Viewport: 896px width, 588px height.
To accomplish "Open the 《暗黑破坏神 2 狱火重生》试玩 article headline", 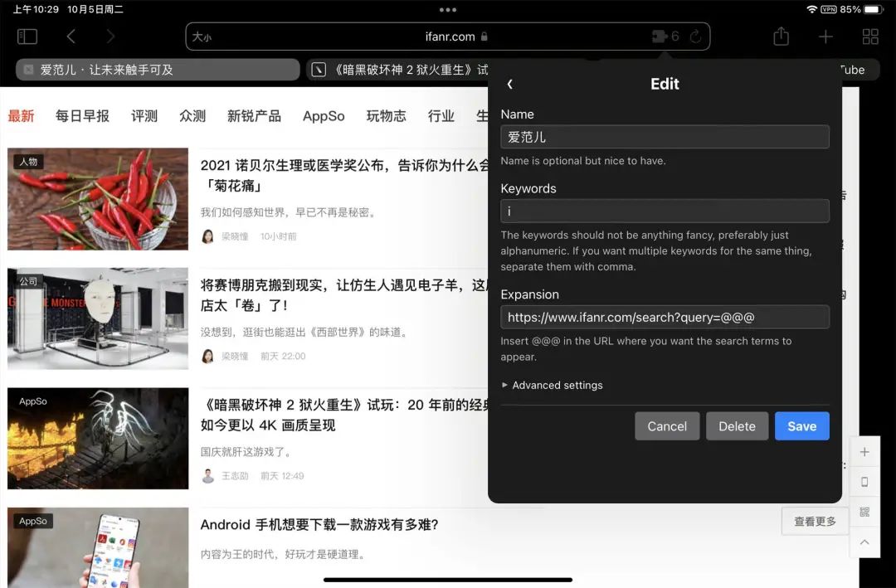I will tap(344, 415).
